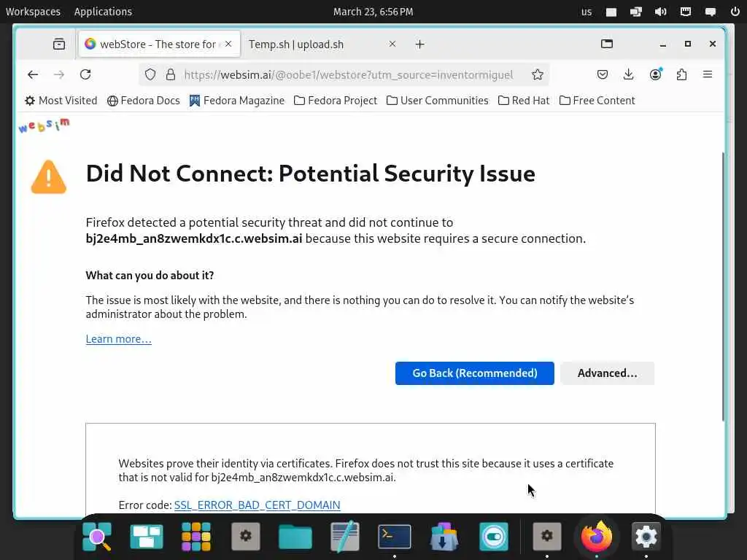Open the Fedora Project bookmarks folder
Viewport: 747px width, 560px height.
tap(336, 101)
